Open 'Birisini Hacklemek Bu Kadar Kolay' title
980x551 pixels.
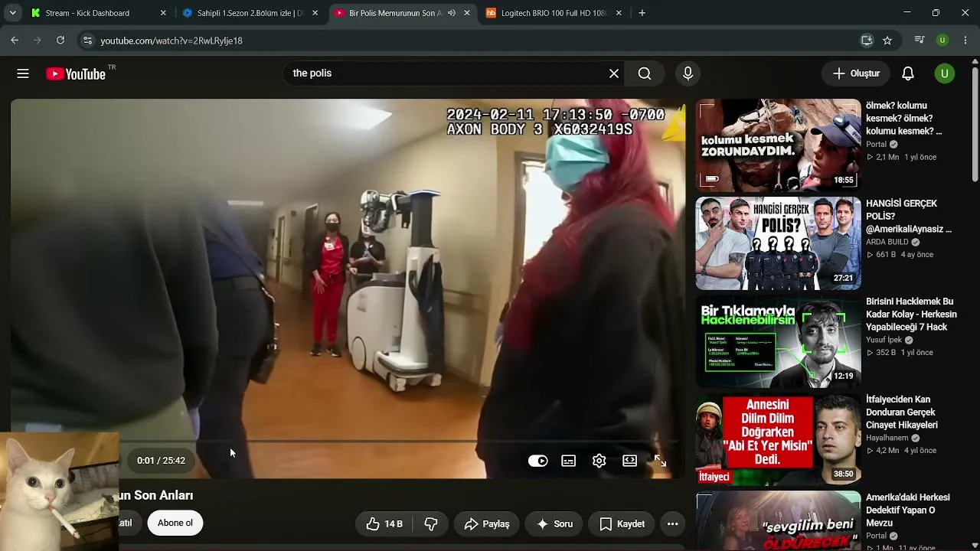click(911, 314)
